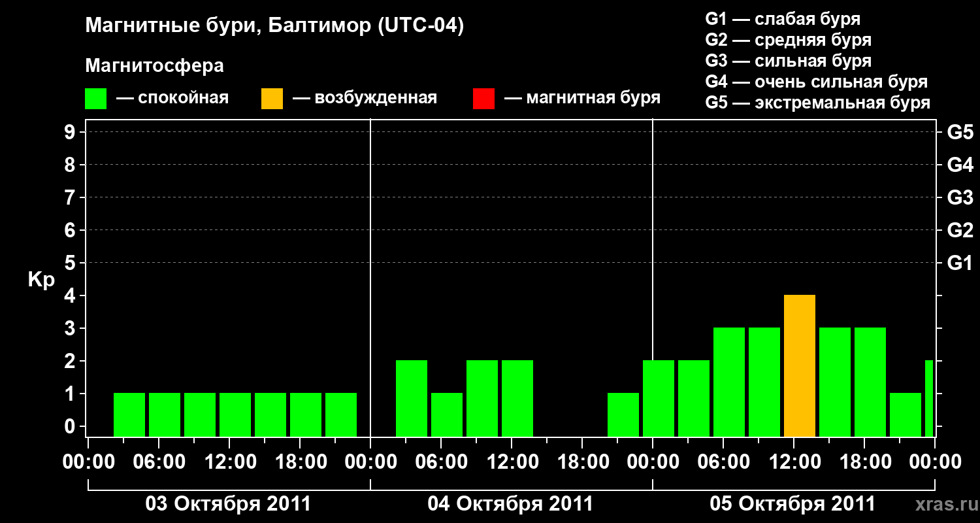Select the Kp 1 bar at 06:00 on 04 October
The width and height of the screenshot is (980, 523).
[447, 415]
